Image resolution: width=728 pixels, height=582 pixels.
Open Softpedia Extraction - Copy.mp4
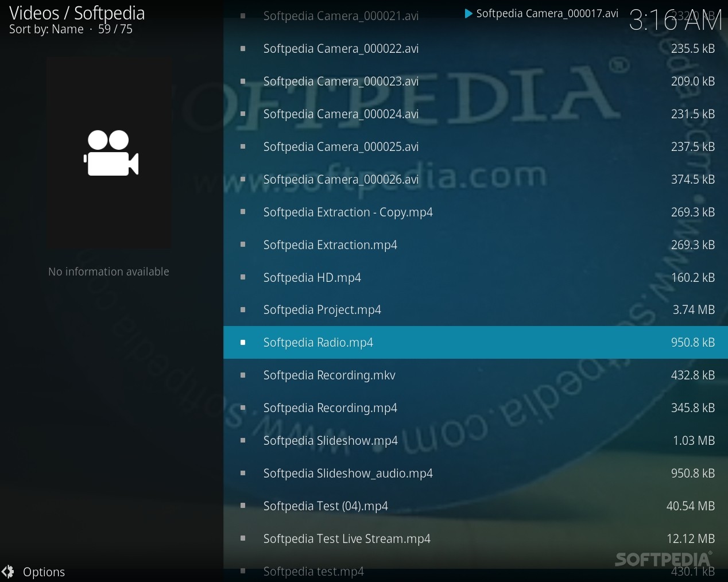[475, 212]
